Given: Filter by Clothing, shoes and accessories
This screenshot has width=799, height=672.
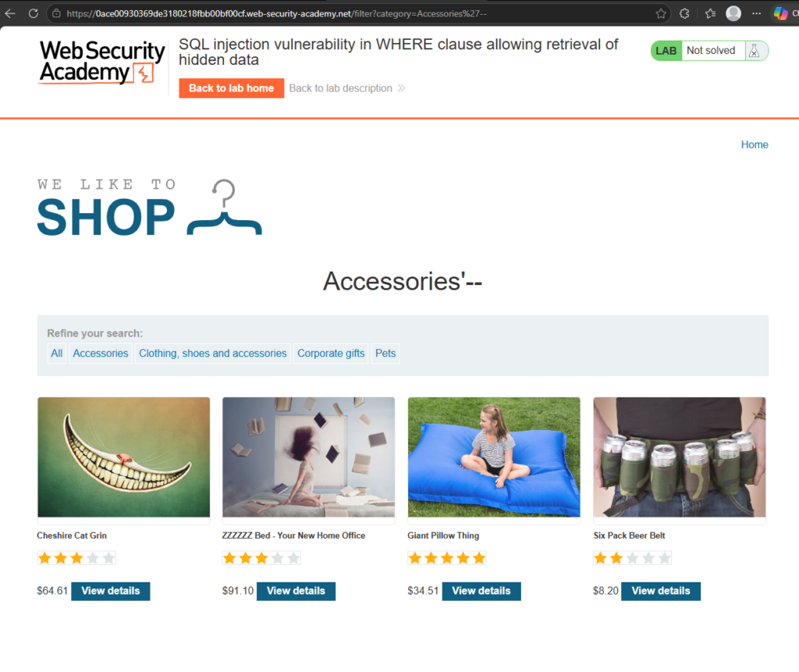Looking at the screenshot, I should click(212, 354).
